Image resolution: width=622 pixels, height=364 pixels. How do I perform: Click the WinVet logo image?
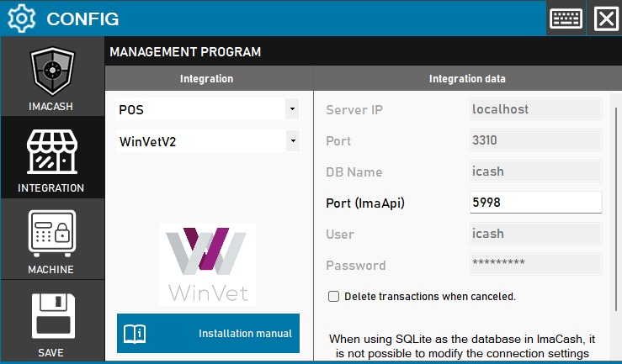tap(207, 263)
